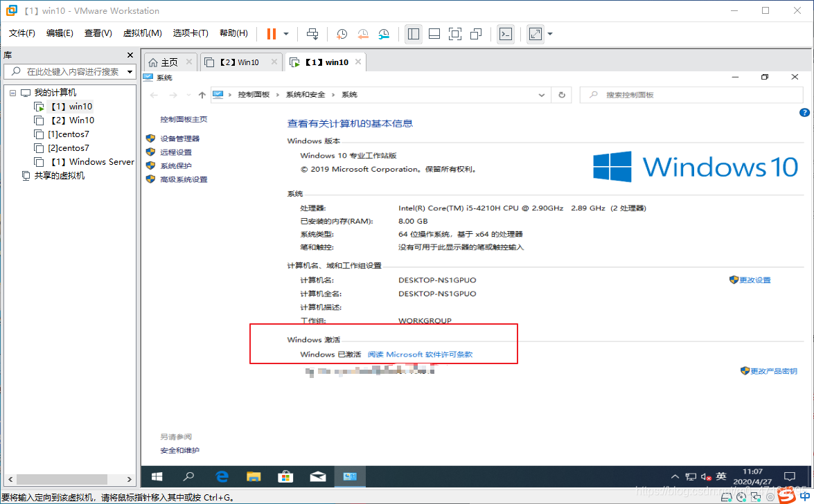Refresh the control panel page

pyautogui.click(x=562, y=95)
